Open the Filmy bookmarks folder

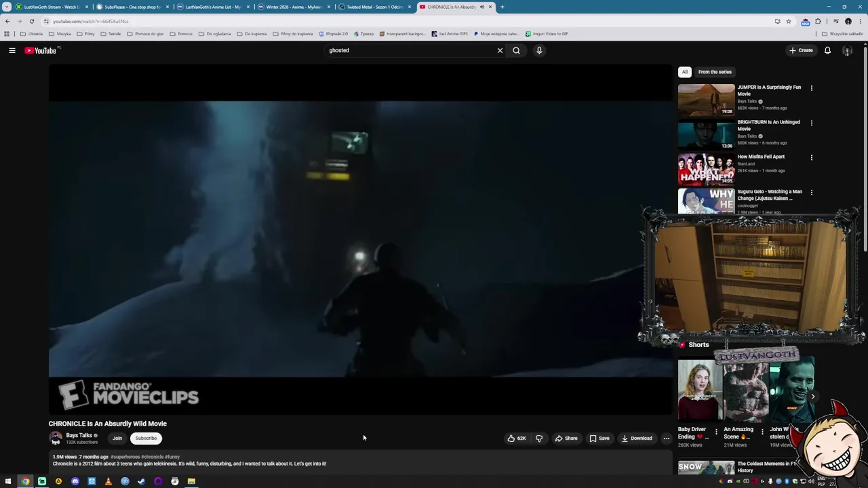tap(85, 34)
